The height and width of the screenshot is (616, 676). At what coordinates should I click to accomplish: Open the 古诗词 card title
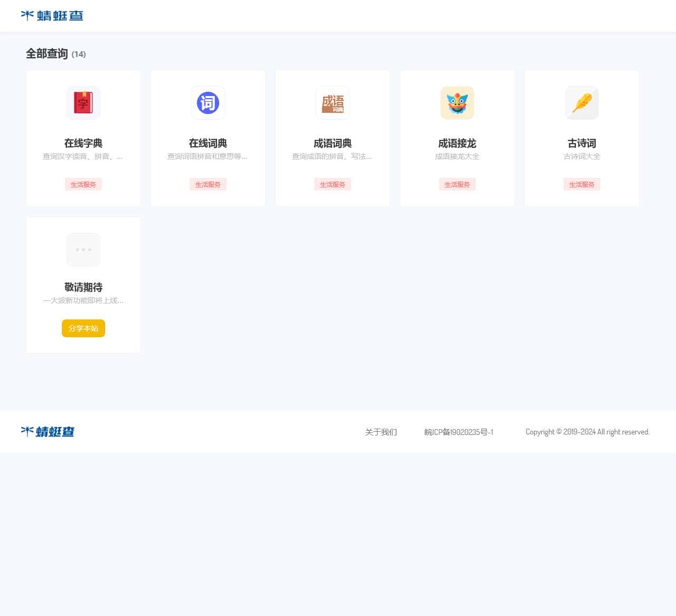(582, 143)
